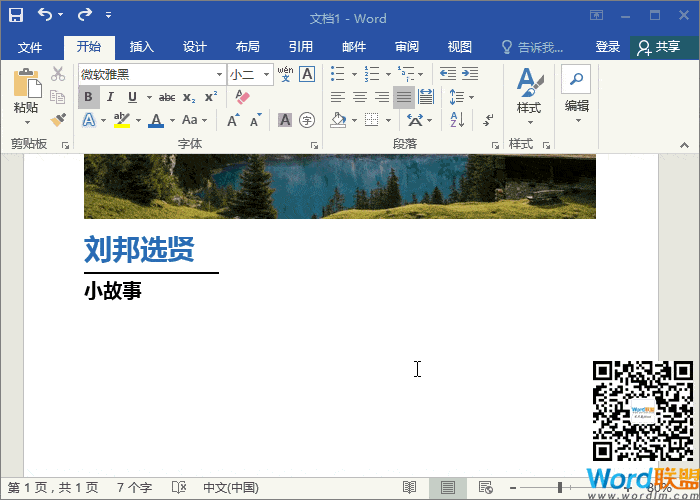This screenshot has height=500, width=700.
Task: Click the Increase Indent icon
Action: pyautogui.click(x=470, y=74)
